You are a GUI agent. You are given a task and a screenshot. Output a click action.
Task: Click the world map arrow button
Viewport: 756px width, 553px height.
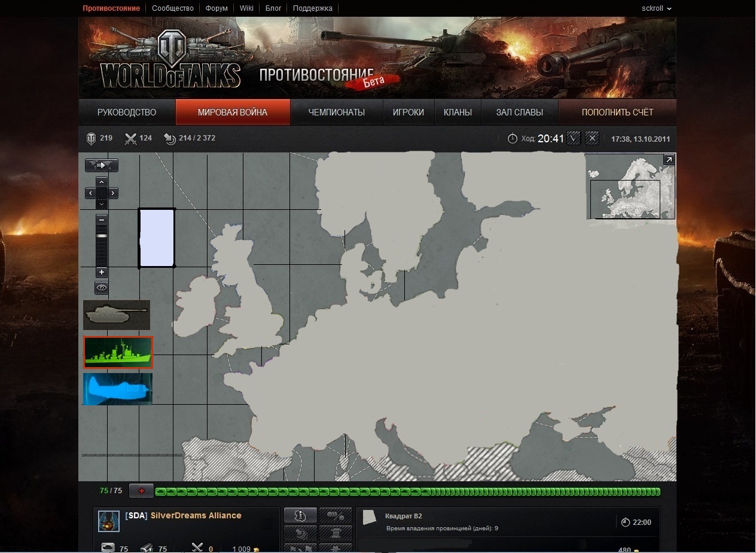pyautogui.click(x=102, y=165)
